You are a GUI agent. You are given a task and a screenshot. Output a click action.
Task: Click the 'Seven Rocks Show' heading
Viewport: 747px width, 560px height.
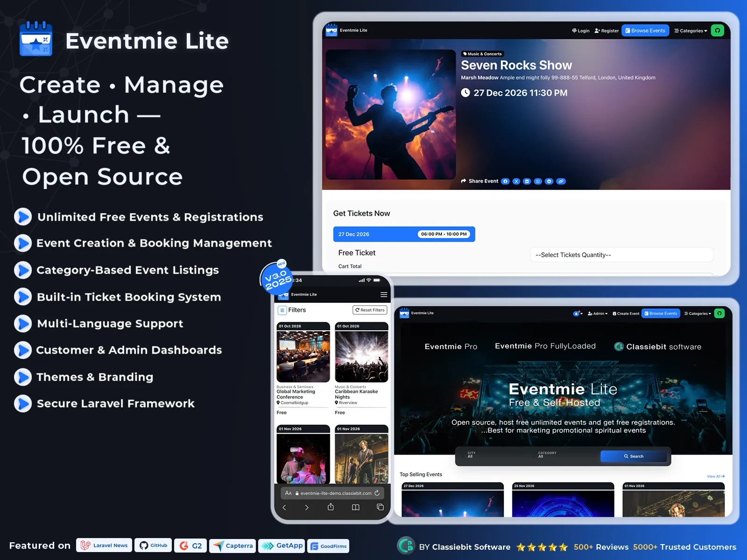516,65
